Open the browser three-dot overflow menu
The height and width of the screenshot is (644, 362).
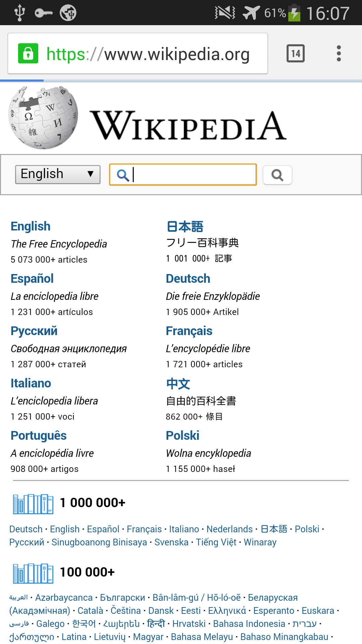click(339, 53)
